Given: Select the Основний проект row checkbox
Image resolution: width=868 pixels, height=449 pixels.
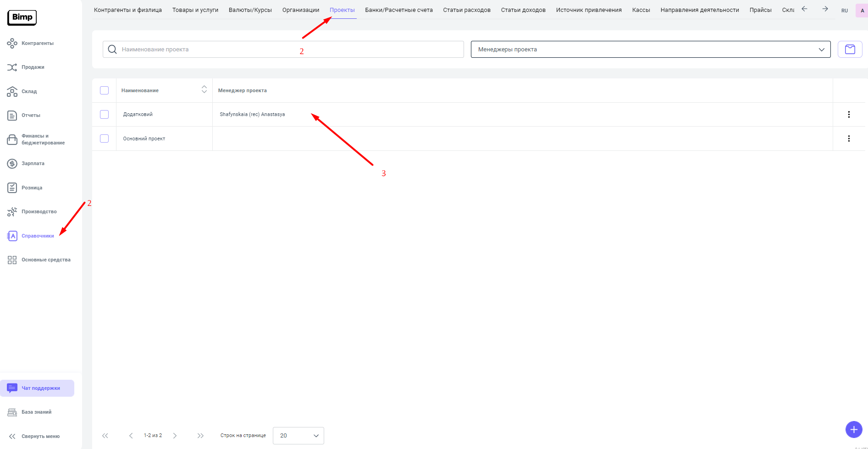Looking at the screenshot, I should pos(105,139).
